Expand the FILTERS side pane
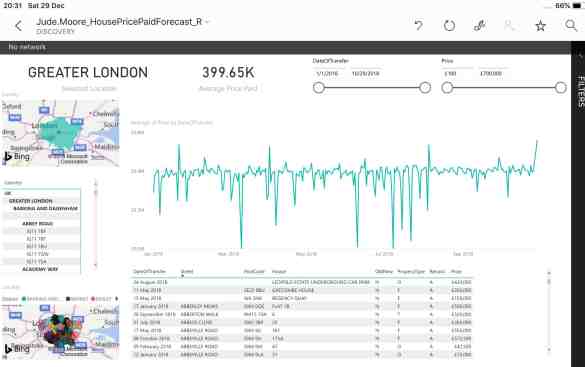Viewport: 585px width, 367px height. coord(579,91)
